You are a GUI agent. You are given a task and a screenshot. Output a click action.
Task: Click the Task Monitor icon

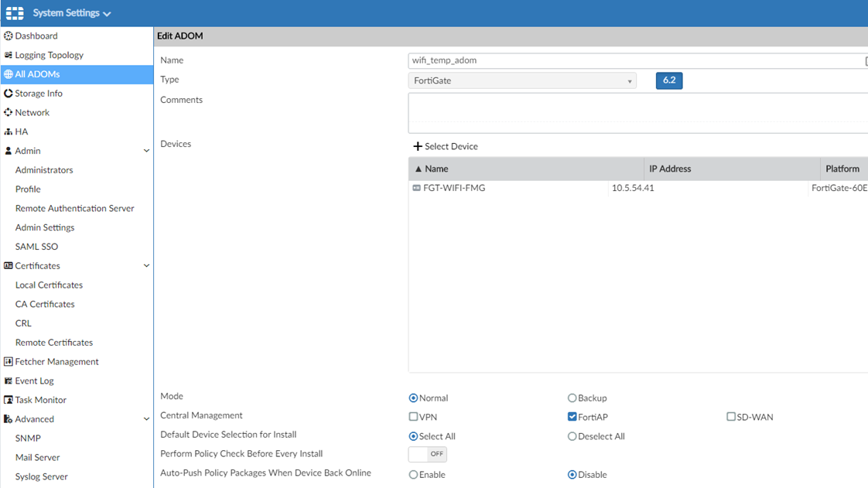click(9, 400)
